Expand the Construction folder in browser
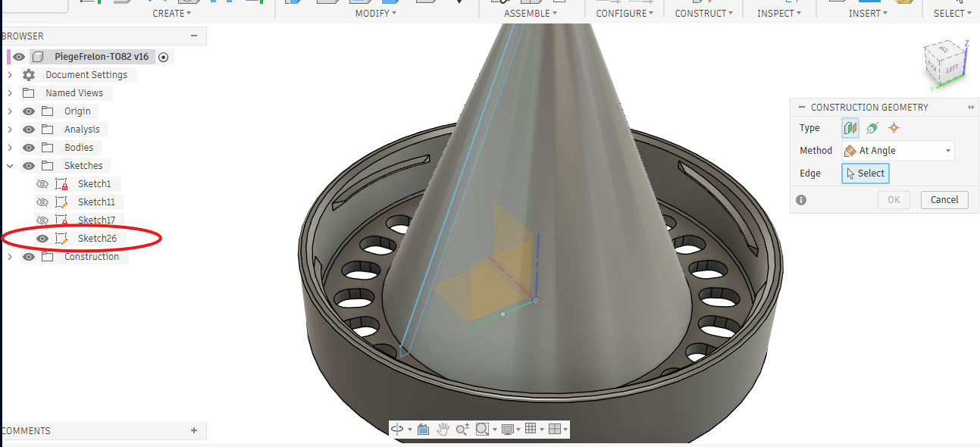980x447 pixels. (x=10, y=257)
